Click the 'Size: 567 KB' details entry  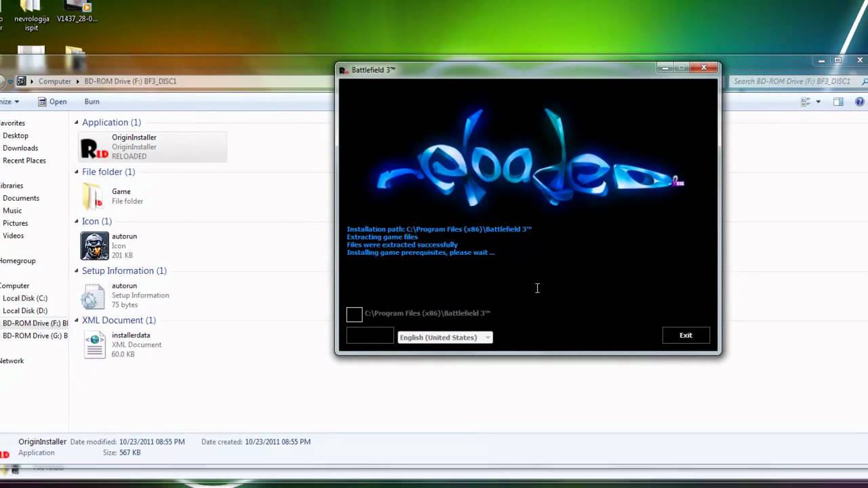point(122,453)
